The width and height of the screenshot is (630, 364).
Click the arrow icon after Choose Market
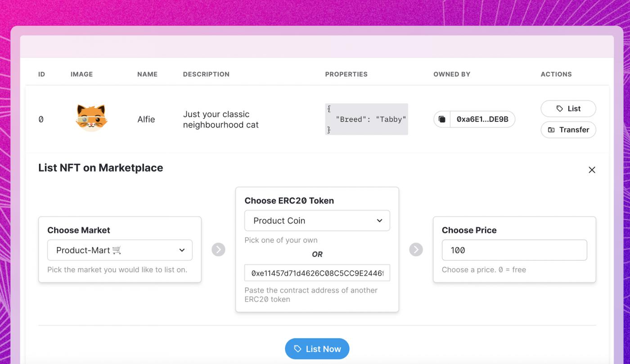pyautogui.click(x=218, y=249)
